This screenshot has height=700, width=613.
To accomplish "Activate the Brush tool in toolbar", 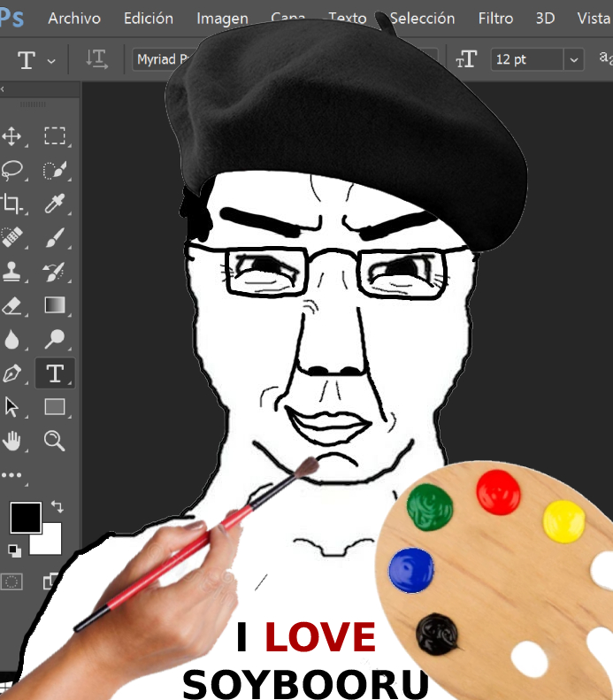I will coord(55,237).
